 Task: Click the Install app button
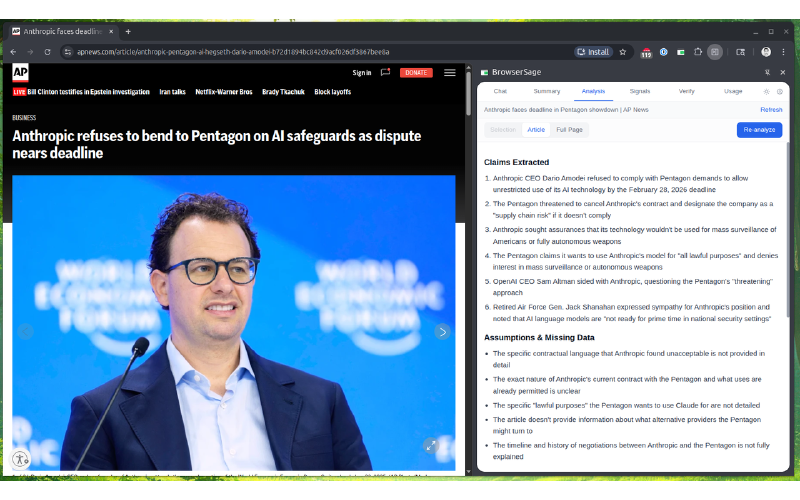(593, 52)
